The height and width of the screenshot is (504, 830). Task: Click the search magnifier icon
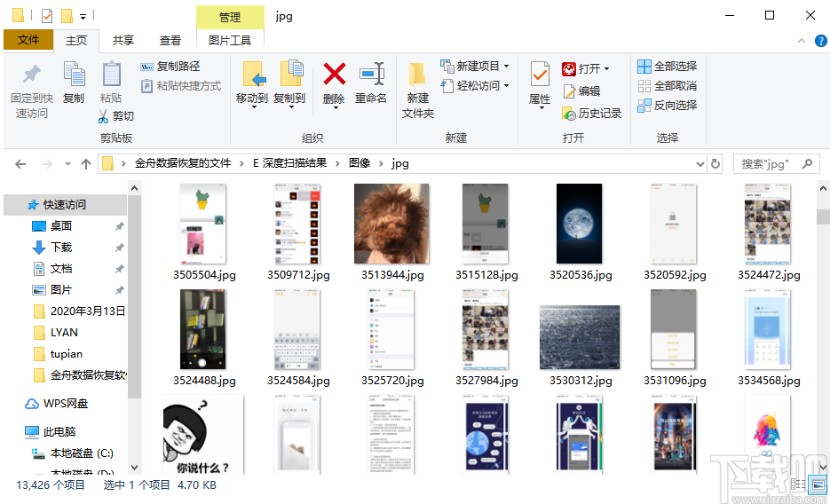(807, 164)
